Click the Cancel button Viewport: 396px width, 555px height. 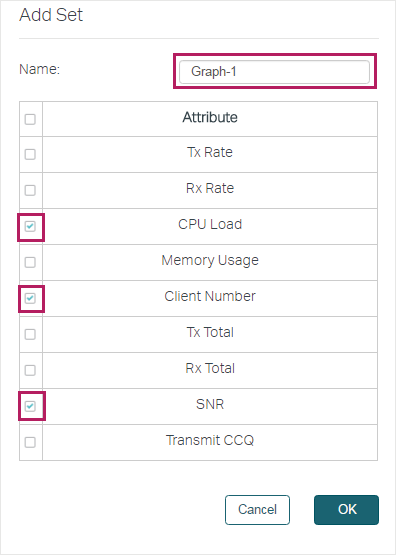(257, 510)
